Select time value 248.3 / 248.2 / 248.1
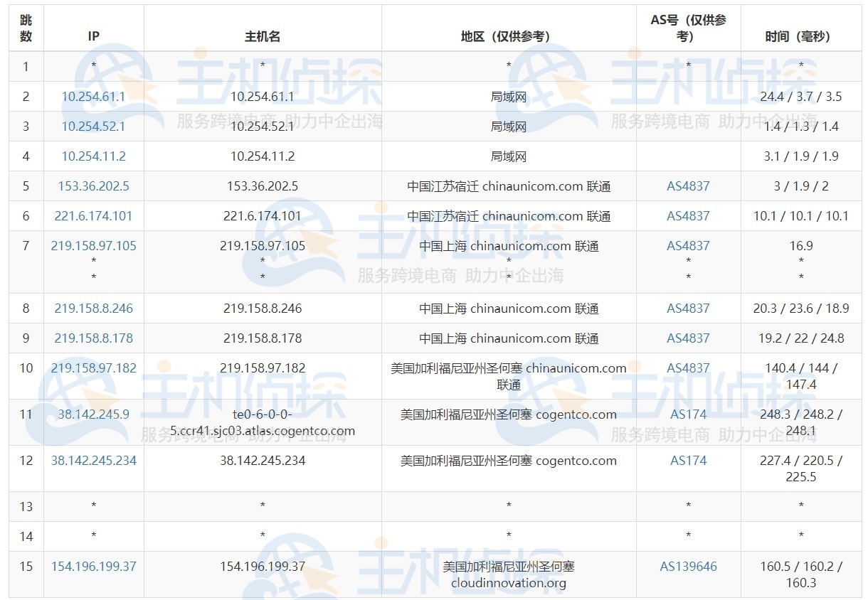This screenshot has height=600, width=868. [801, 422]
